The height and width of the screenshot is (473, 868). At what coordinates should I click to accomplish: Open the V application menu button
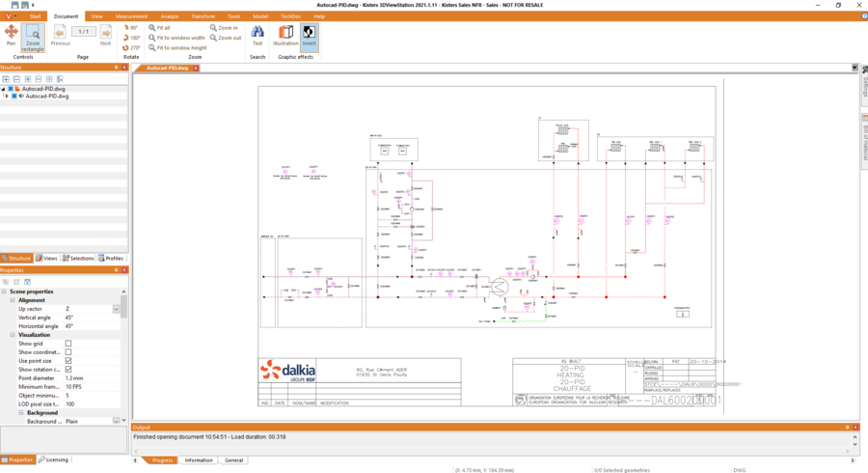point(9,16)
